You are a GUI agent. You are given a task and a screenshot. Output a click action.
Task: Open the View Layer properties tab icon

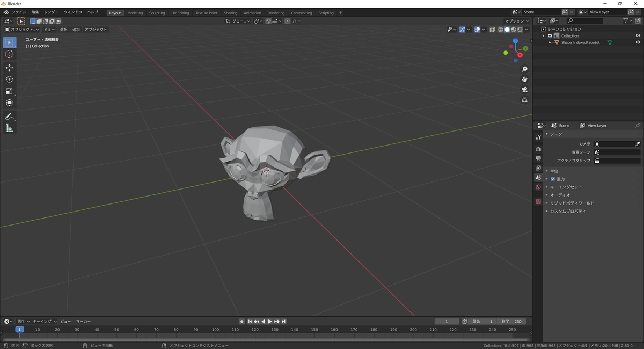tap(538, 168)
